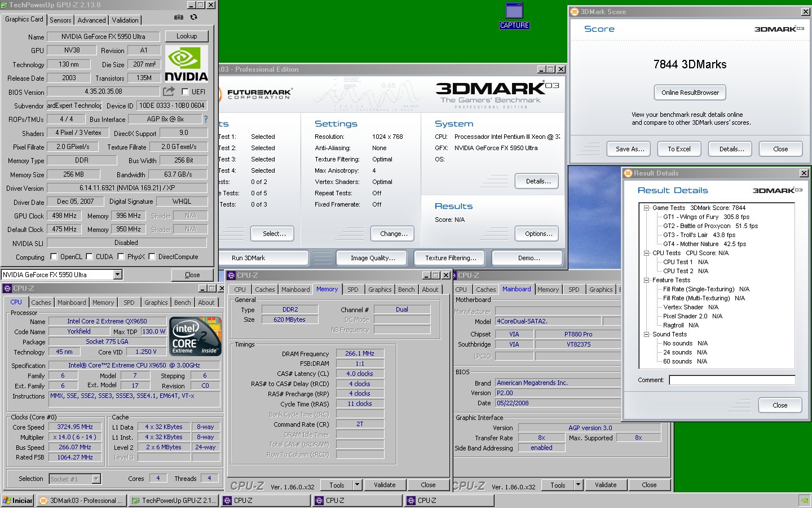Screen dimensions: 812x508
Task: Click the 7844 3DMarks score text
Action: coord(690,64)
